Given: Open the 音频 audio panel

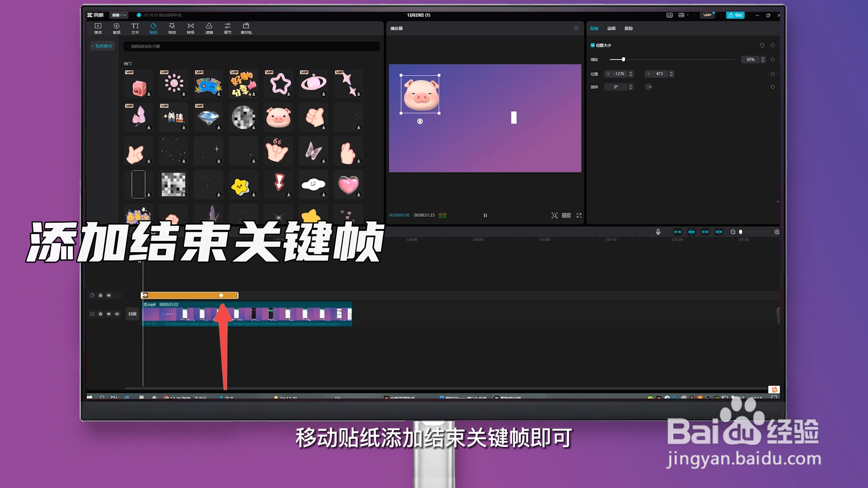Looking at the screenshot, I should pyautogui.click(x=116, y=28).
